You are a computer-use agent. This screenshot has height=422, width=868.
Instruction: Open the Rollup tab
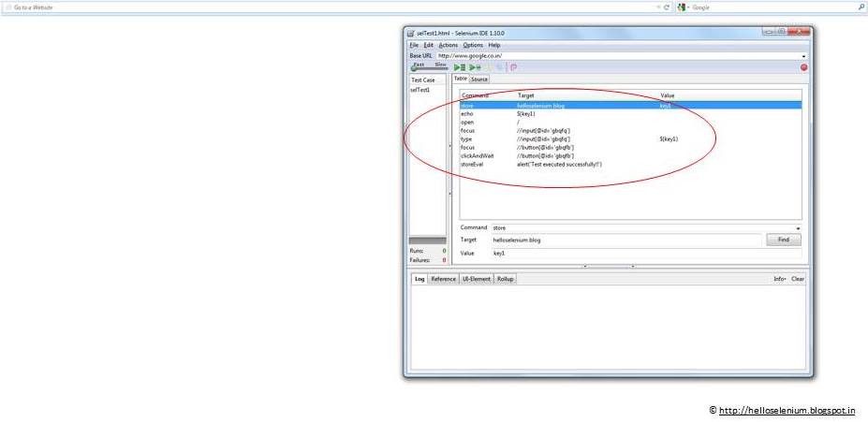click(505, 279)
